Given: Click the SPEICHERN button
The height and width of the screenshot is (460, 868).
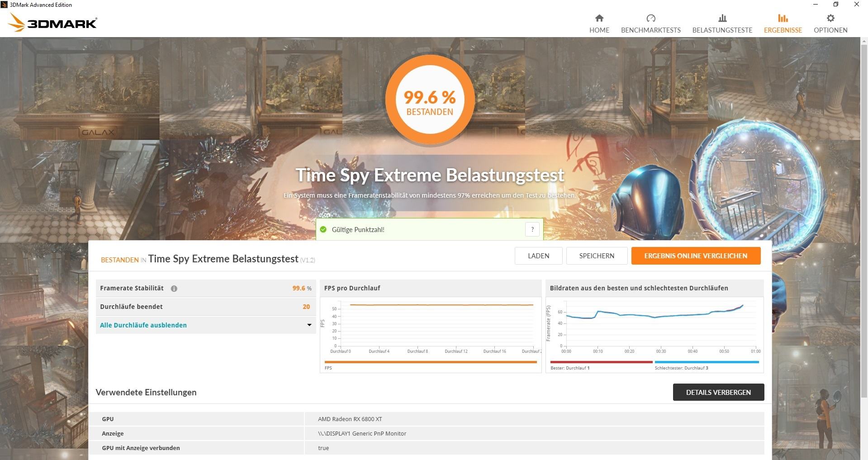Looking at the screenshot, I should (597, 256).
